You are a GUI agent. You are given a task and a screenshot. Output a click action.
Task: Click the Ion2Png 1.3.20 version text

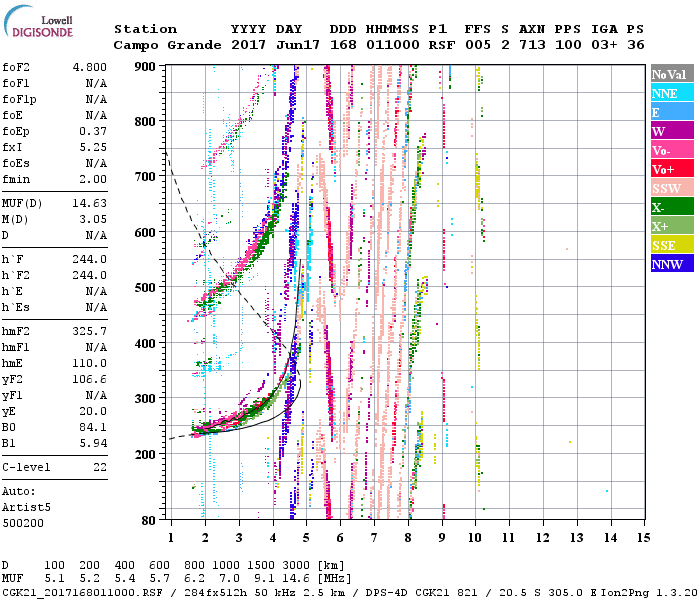[x=649, y=593]
